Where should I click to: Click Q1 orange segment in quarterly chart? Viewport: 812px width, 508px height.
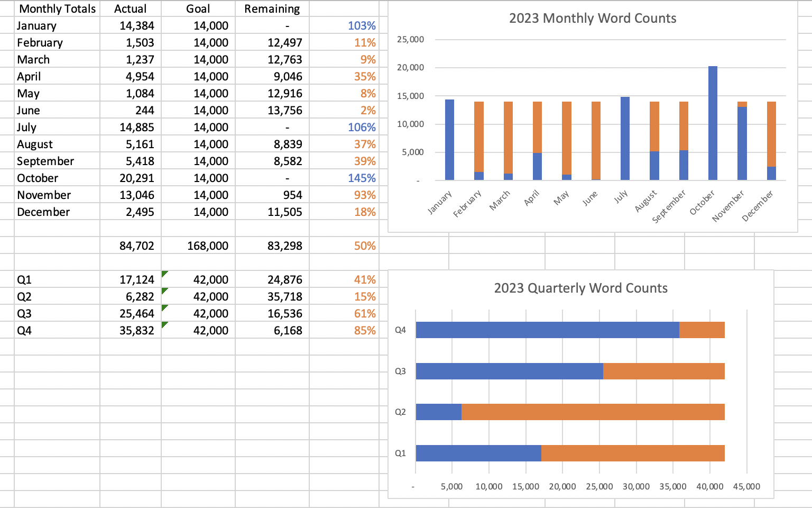[633, 453]
